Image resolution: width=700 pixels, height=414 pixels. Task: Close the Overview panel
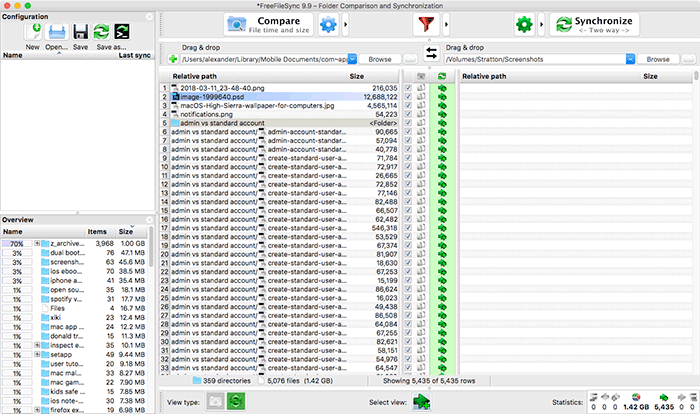pos(150,220)
